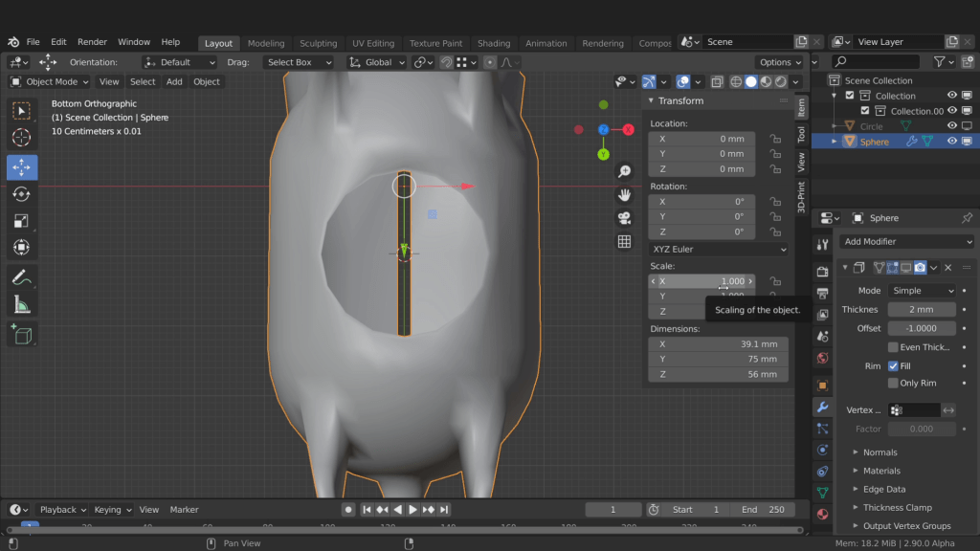The width and height of the screenshot is (980, 551).
Task: Select the Rotate tool
Action: point(22,194)
